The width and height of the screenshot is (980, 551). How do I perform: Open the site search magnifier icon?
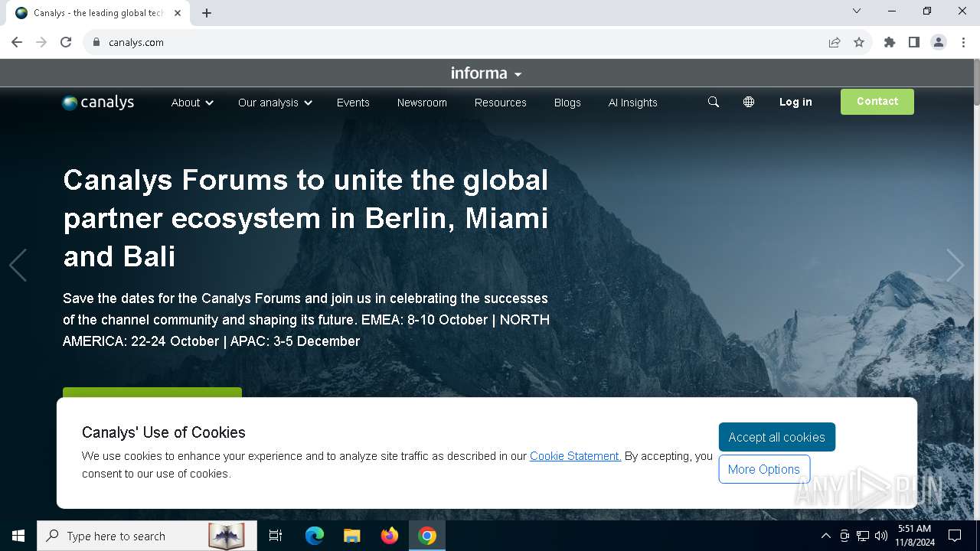tap(714, 102)
